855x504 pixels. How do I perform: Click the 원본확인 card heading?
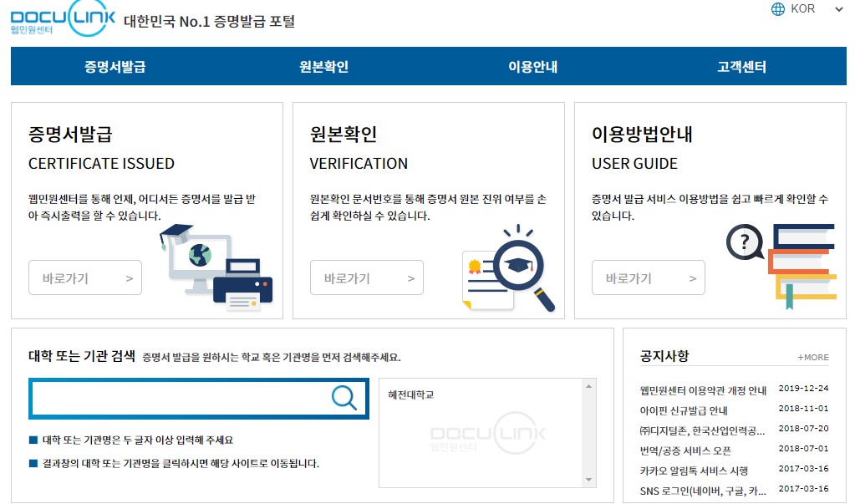(x=343, y=135)
